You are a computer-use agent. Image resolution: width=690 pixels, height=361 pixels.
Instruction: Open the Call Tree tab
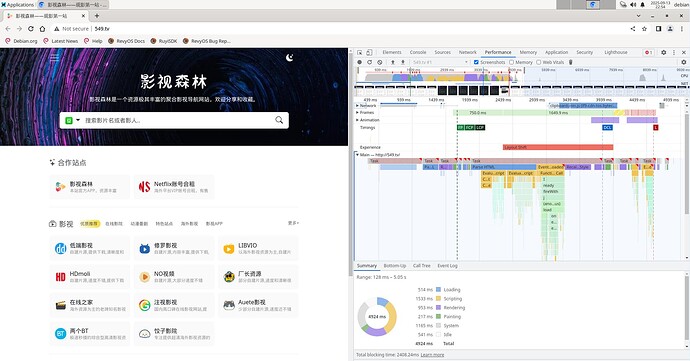(x=422, y=266)
